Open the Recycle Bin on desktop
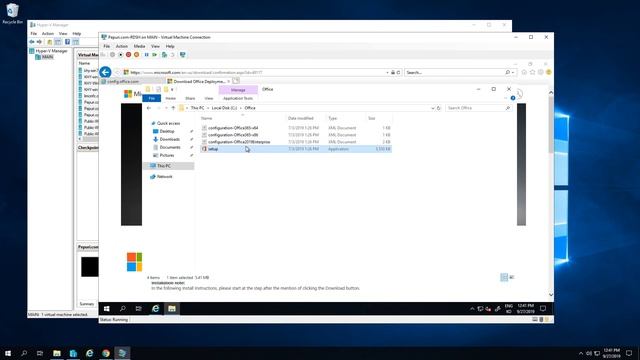This screenshot has height=360, width=640. (12, 13)
